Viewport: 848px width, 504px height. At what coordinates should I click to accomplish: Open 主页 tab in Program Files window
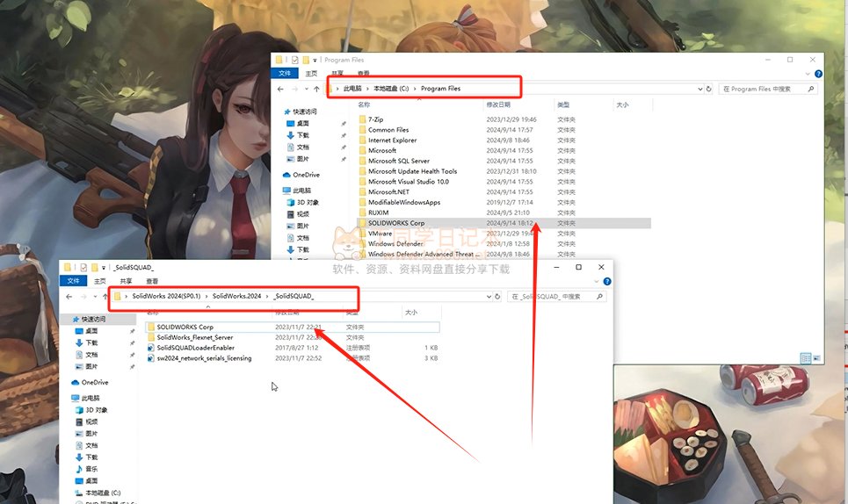pyautogui.click(x=311, y=74)
